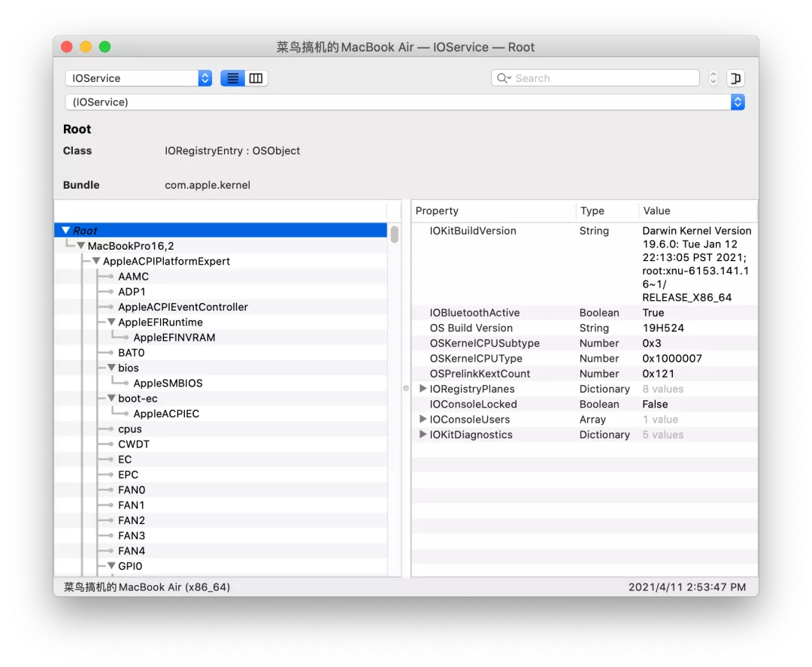Select the AAMC entry
Viewport: 812px width, 667px height.
[133, 277]
